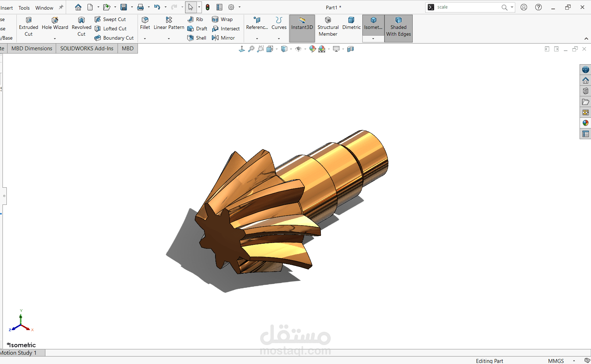Open Appearances, Scenes and Decals pane icon
The height and width of the screenshot is (364, 591).
coord(585,123)
